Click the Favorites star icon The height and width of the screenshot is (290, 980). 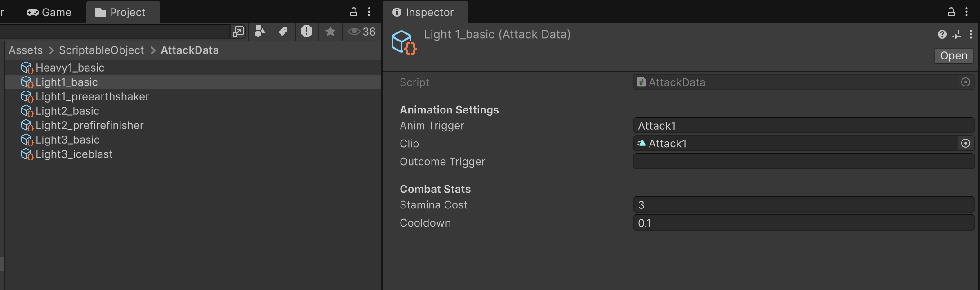(x=330, y=32)
